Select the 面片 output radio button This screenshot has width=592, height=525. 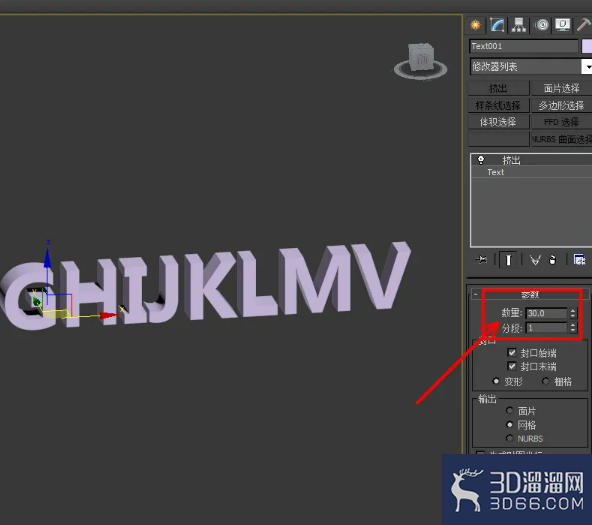(x=510, y=410)
